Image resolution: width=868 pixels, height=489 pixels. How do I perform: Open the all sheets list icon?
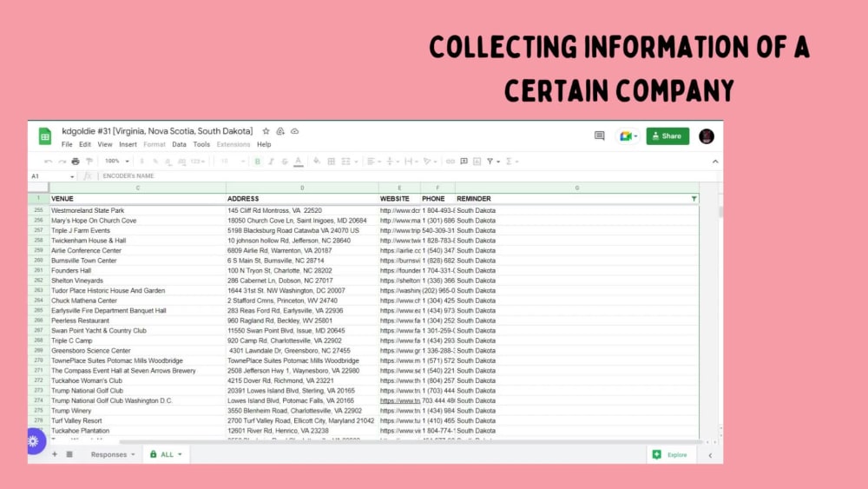pyautogui.click(x=69, y=454)
